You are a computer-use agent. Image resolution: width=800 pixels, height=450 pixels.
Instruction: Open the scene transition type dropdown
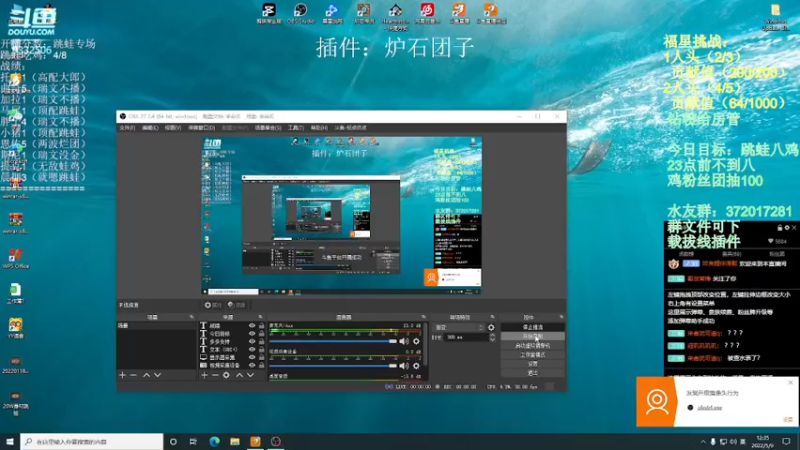(459, 328)
